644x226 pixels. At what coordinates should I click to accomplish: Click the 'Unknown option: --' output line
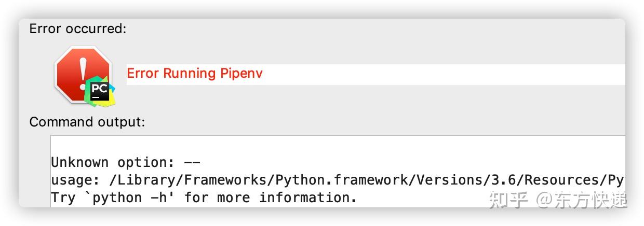pyautogui.click(x=126, y=162)
